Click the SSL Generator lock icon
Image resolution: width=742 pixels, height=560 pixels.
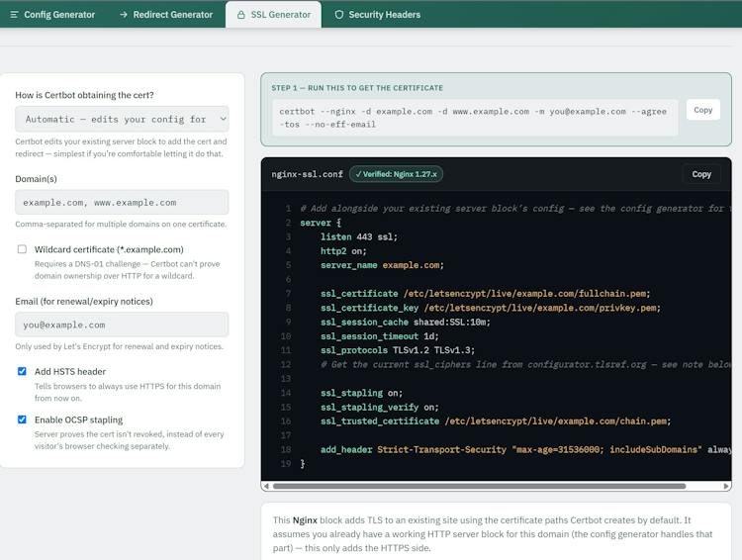point(240,15)
